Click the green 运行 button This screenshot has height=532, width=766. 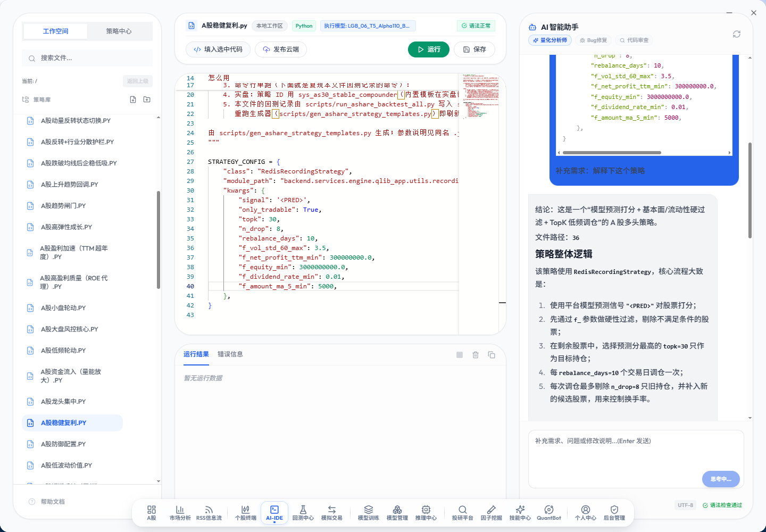coord(429,49)
